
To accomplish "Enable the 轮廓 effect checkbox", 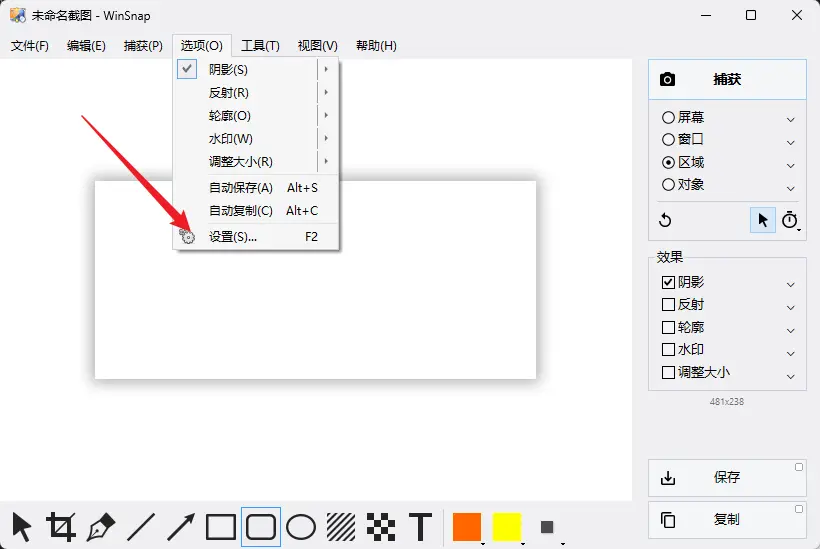I will pyautogui.click(x=668, y=327).
